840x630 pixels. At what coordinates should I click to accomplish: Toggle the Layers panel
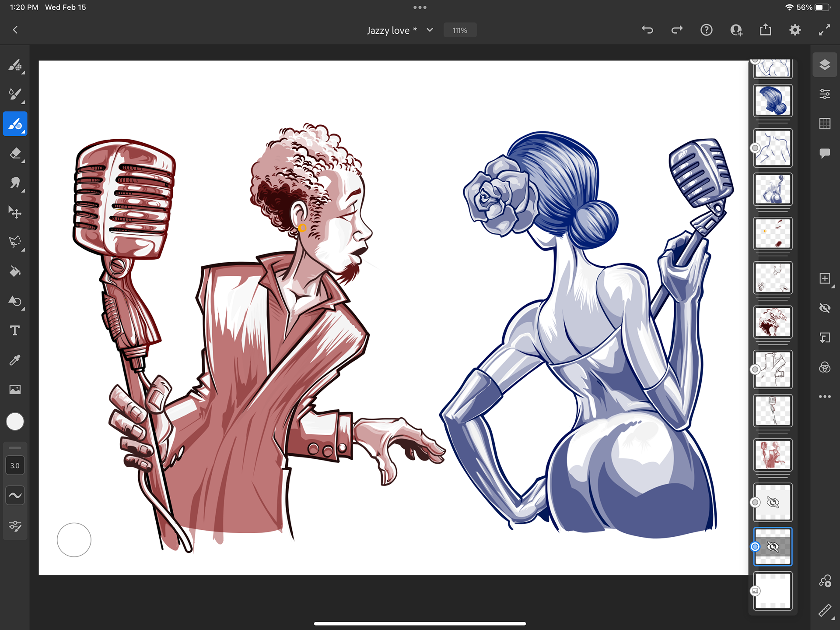pos(825,65)
